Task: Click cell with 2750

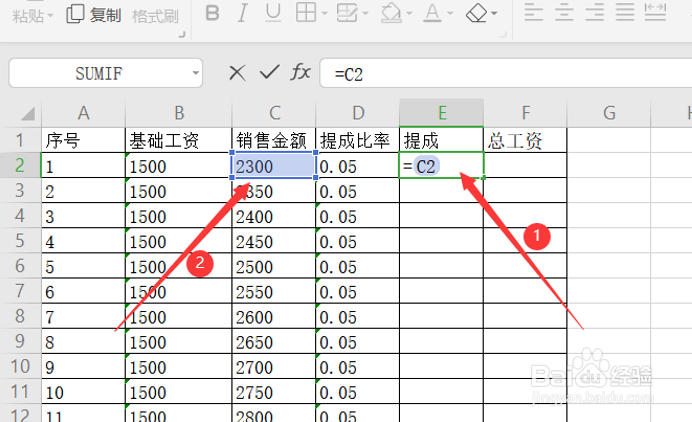Action: (274, 391)
